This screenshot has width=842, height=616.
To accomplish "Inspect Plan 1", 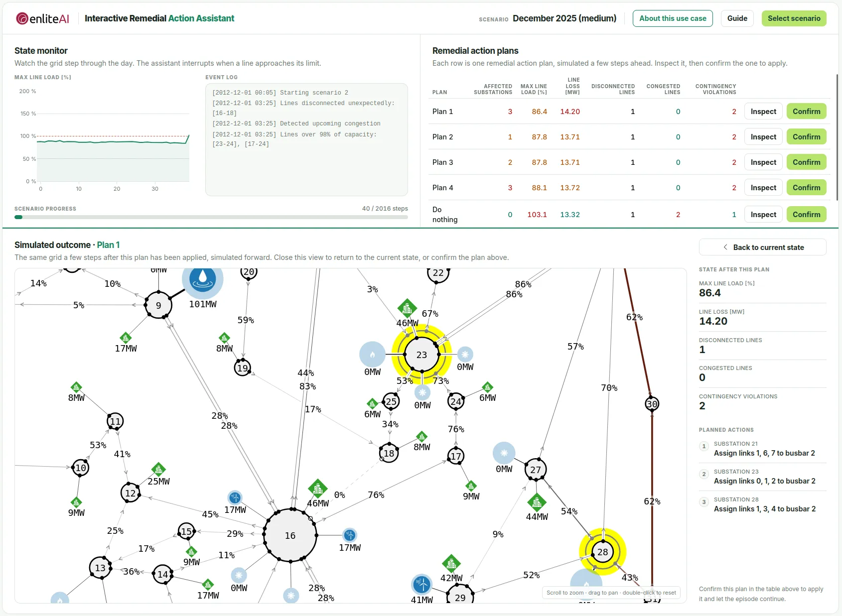I will [x=763, y=112].
